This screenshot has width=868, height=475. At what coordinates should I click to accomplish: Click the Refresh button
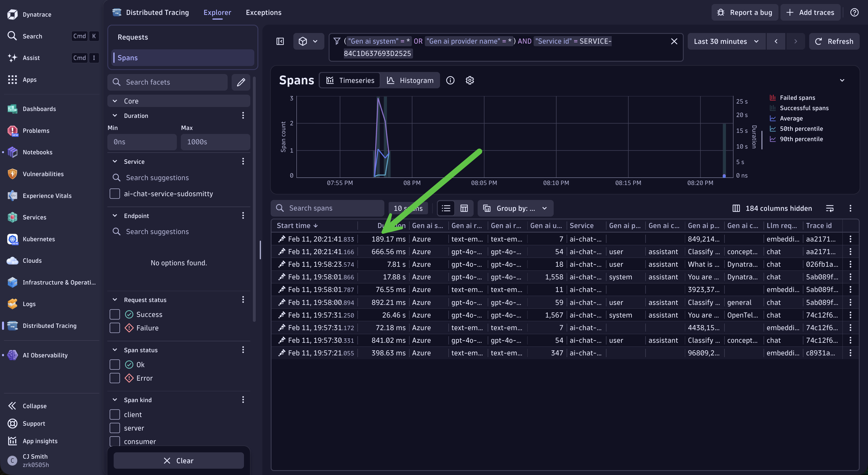(x=834, y=41)
